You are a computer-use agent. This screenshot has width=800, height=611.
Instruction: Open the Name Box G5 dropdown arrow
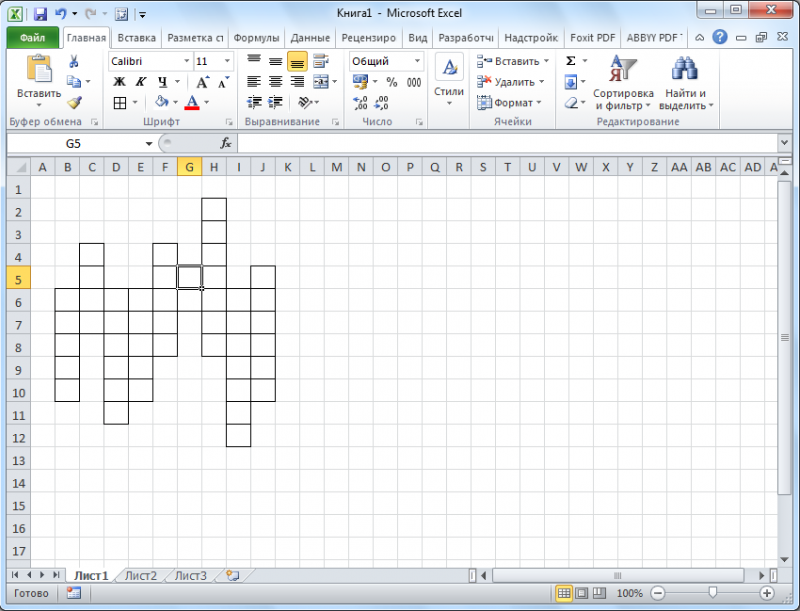pyautogui.click(x=149, y=143)
